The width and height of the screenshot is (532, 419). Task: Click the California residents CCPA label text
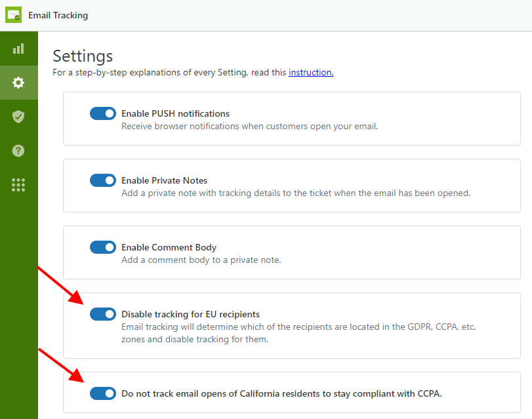click(x=281, y=393)
